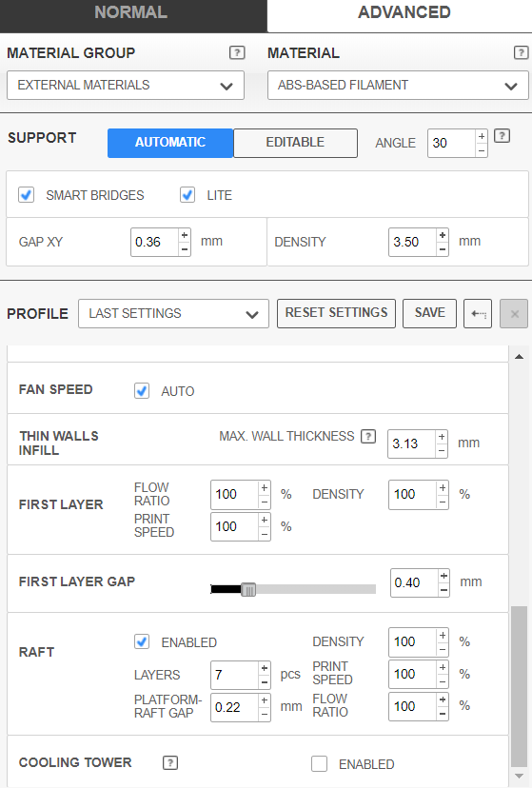Click the support angle help icon
The image size is (532, 788).
point(502,136)
